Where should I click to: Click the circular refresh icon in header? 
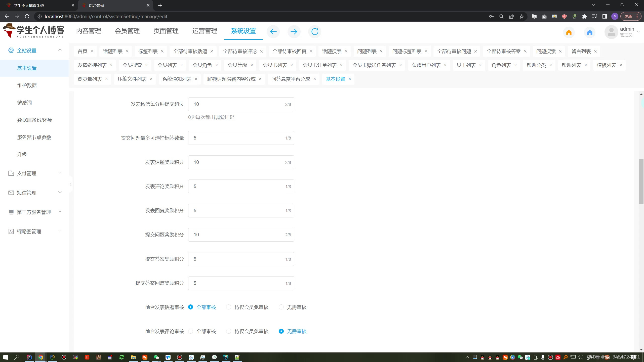315,32
